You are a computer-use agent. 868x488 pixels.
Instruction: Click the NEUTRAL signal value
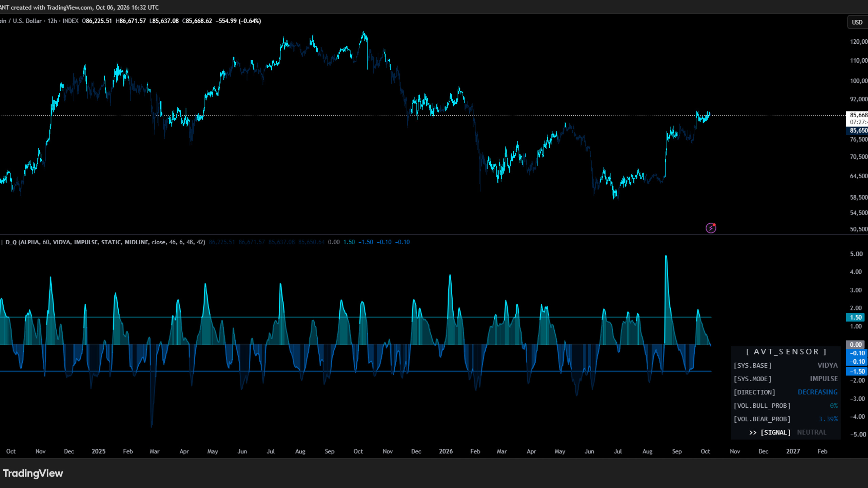click(811, 432)
